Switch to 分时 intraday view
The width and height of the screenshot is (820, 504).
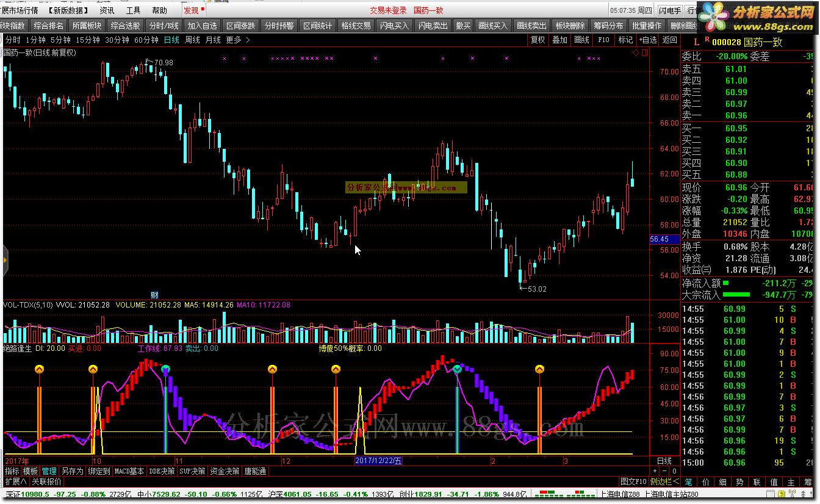point(12,40)
